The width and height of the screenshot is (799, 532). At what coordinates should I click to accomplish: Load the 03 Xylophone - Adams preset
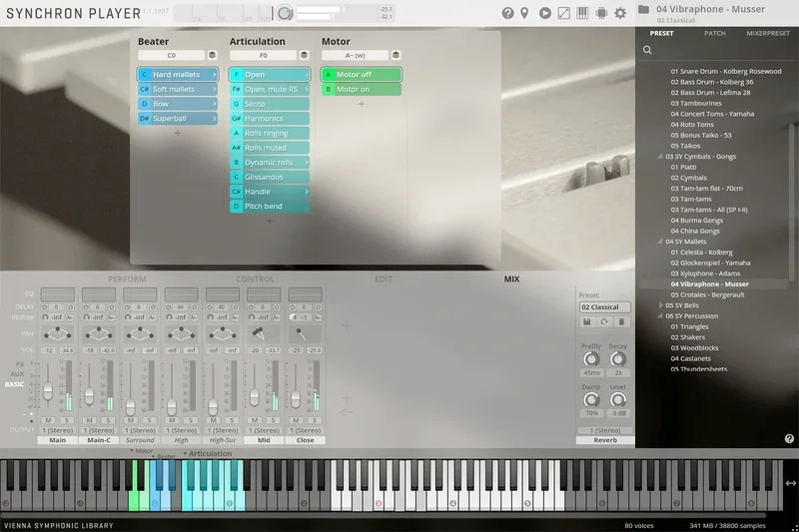point(705,273)
